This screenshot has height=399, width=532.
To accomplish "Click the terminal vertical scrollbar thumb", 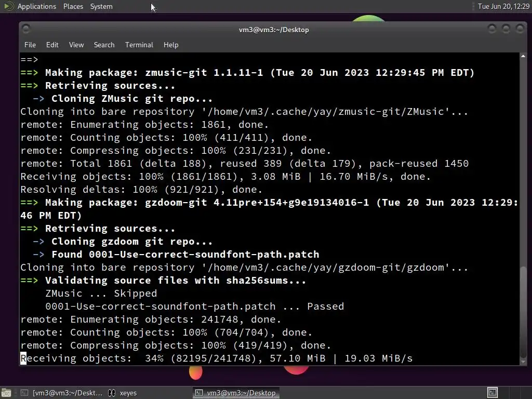I will click(x=523, y=312).
